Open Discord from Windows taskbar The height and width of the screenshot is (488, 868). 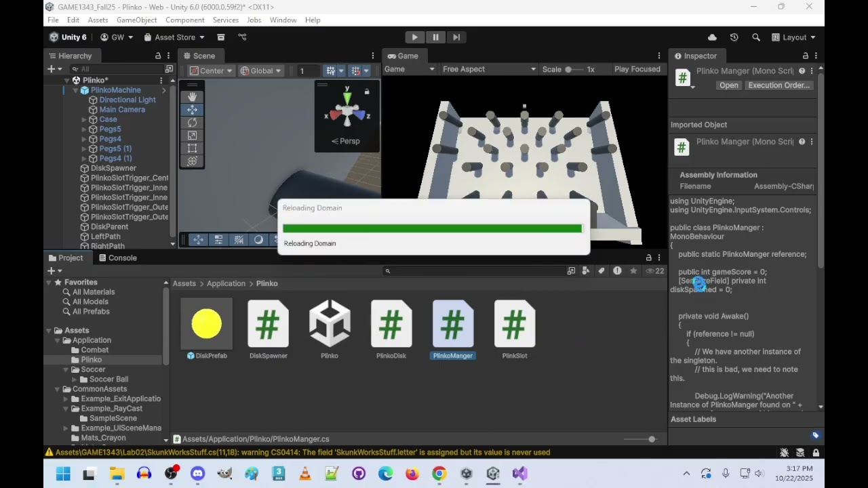pos(197,474)
